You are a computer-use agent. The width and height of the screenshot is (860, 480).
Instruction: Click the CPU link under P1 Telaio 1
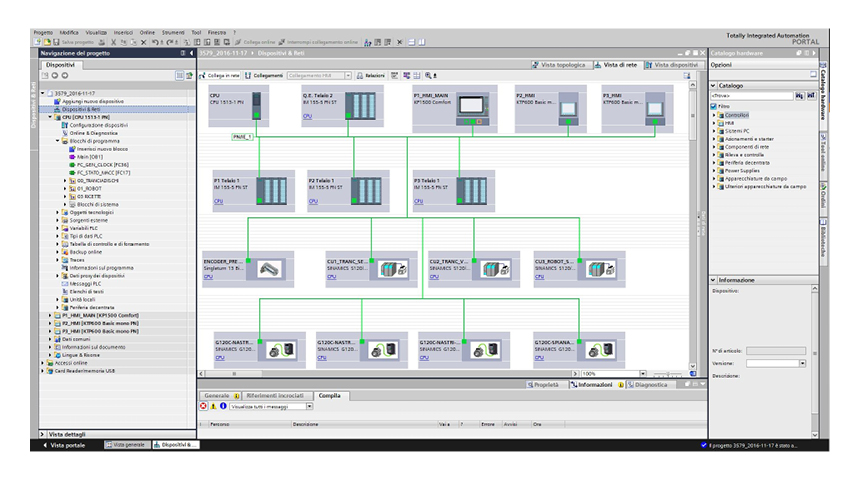218,201
